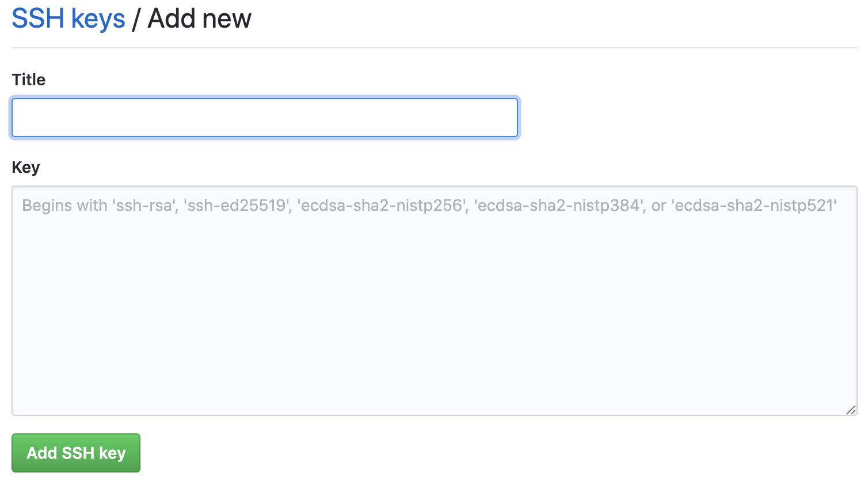Click the resize grip on Key box
This screenshot has height=484, width=868.
851,410
